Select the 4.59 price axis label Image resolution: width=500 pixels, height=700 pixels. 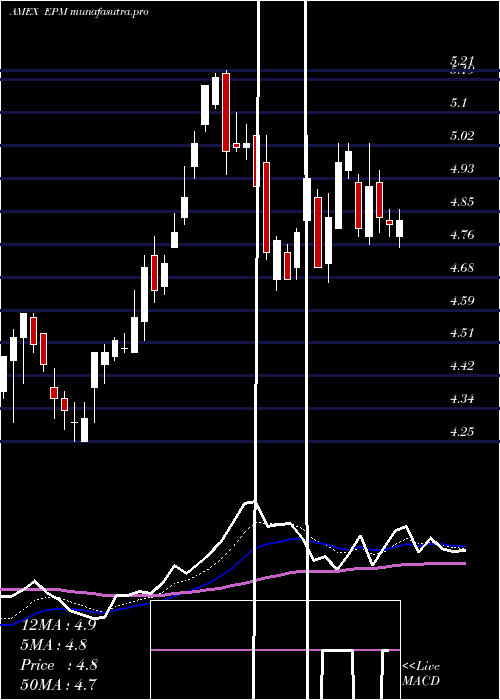click(x=462, y=300)
